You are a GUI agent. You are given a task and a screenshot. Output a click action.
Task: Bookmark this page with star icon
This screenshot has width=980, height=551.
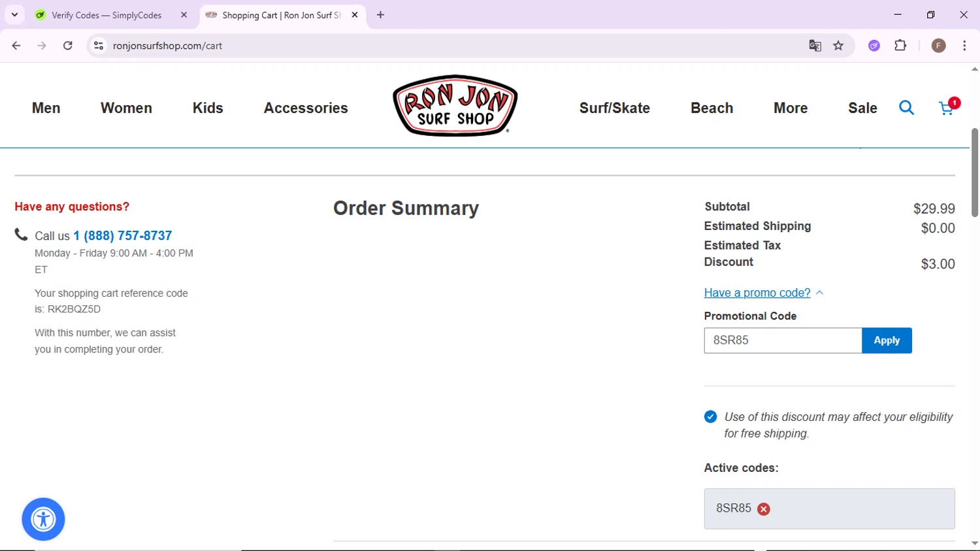(838, 46)
